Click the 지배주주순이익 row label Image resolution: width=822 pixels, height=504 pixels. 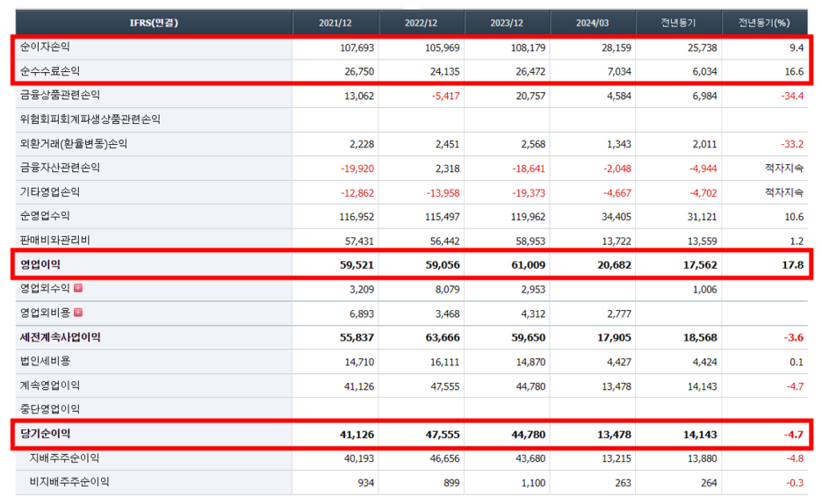pos(64,458)
